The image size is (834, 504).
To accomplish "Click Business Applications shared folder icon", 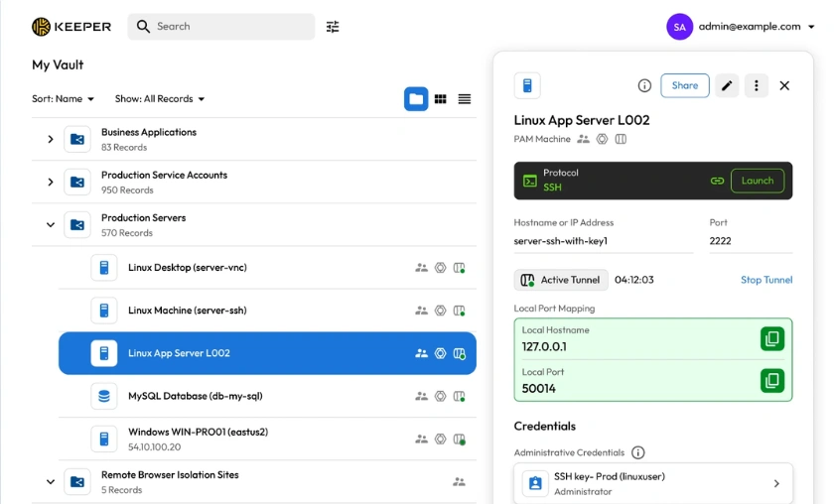I will [x=77, y=139].
